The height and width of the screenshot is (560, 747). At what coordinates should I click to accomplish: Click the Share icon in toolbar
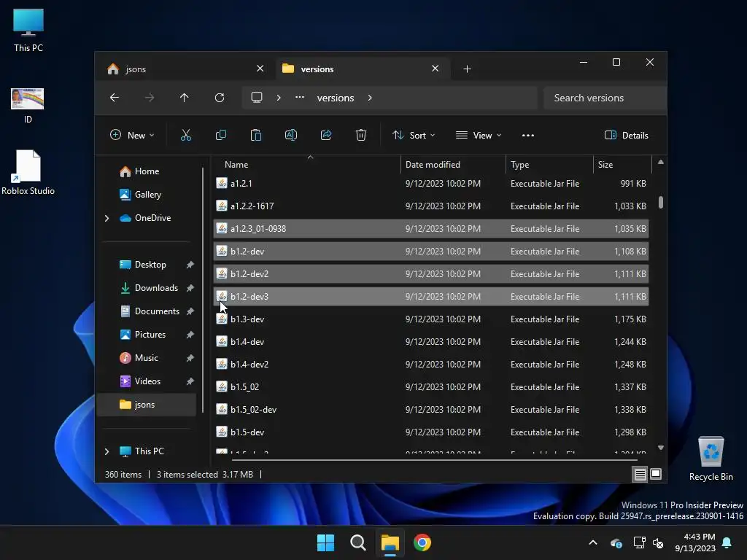pyautogui.click(x=326, y=135)
